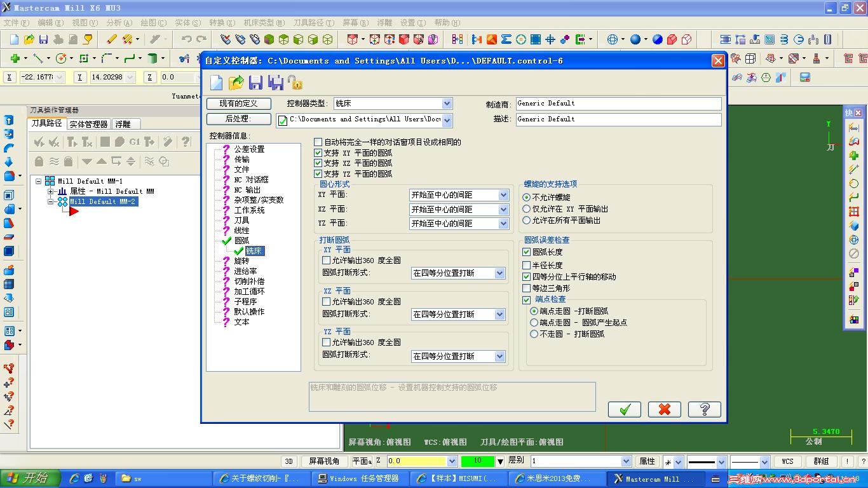Screen dimensions: 868x488
Task: Open the XZ 平面 圆心形式 dropdown
Action: (x=504, y=210)
